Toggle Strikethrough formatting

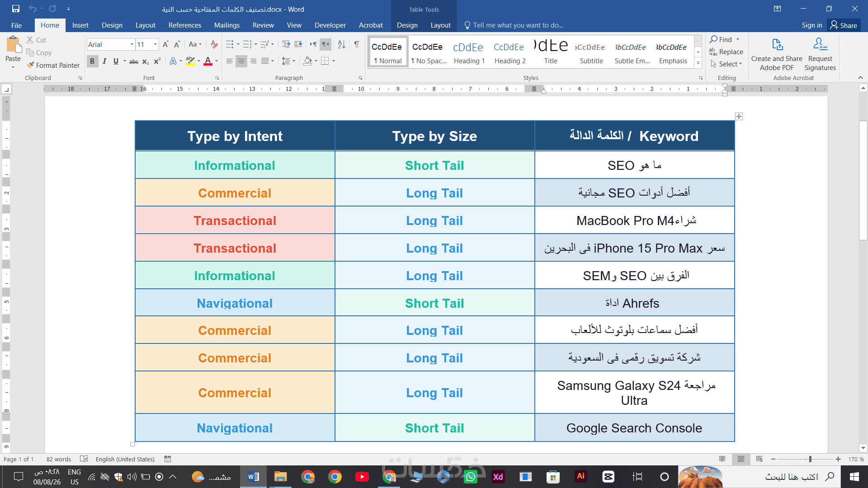[134, 61]
